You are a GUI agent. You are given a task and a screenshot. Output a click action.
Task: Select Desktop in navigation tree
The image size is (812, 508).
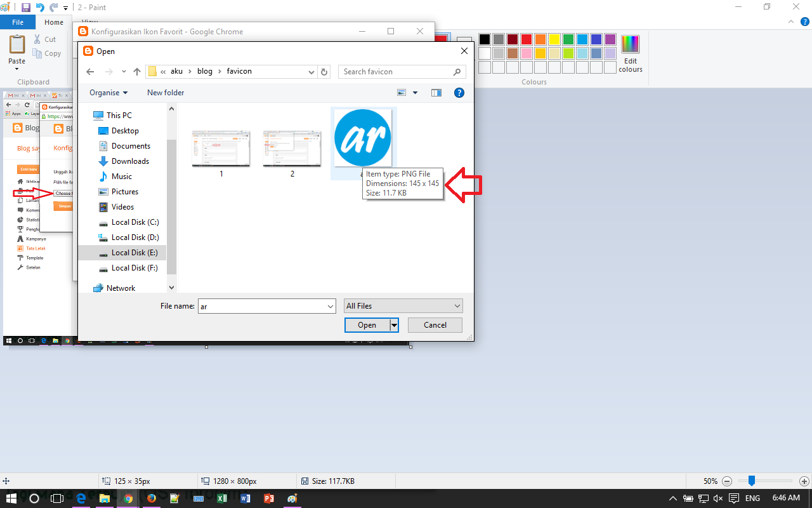[118, 130]
